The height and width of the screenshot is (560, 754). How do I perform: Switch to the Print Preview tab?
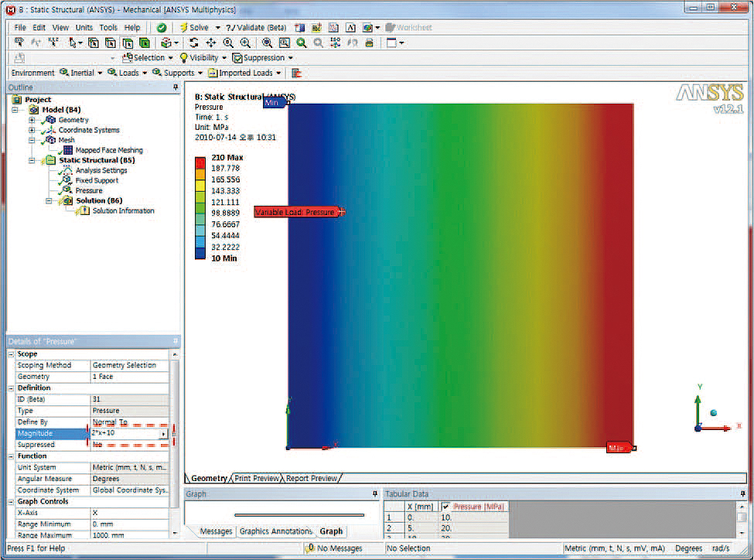tap(256, 478)
